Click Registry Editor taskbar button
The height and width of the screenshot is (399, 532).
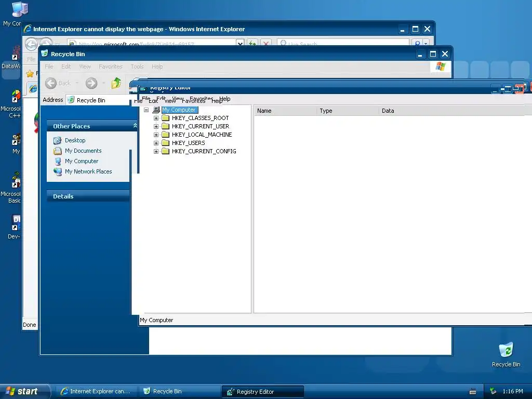pos(262,392)
